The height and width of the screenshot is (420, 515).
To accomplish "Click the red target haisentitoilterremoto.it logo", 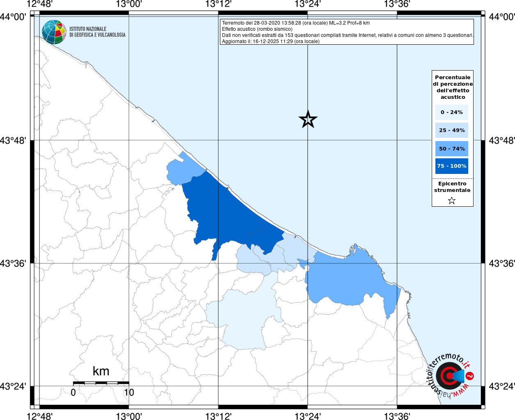I will pyautogui.click(x=449, y=376).
